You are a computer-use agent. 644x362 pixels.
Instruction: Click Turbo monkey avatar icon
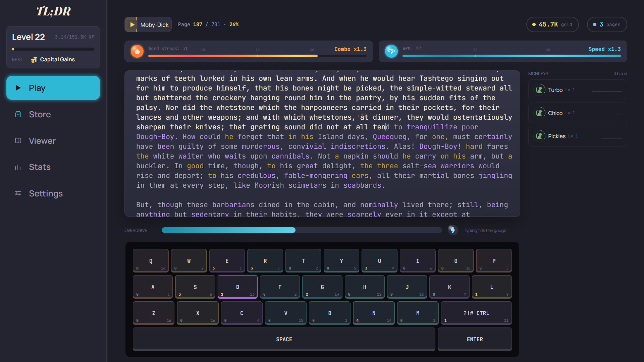coord(539,90)
